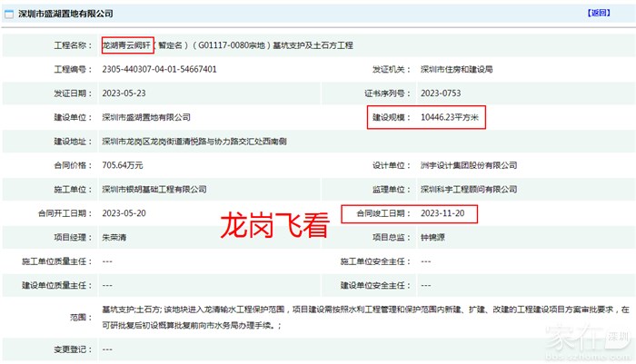Click the construction address in 龙岗区
Screen dimensions: 636x364
pos(209,142)
